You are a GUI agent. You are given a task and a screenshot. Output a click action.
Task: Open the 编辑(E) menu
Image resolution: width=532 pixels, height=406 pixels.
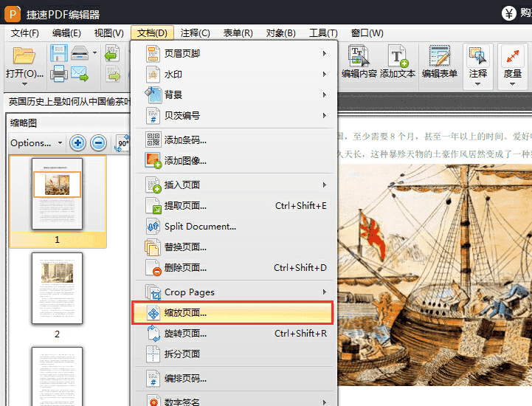coord(66,33)
